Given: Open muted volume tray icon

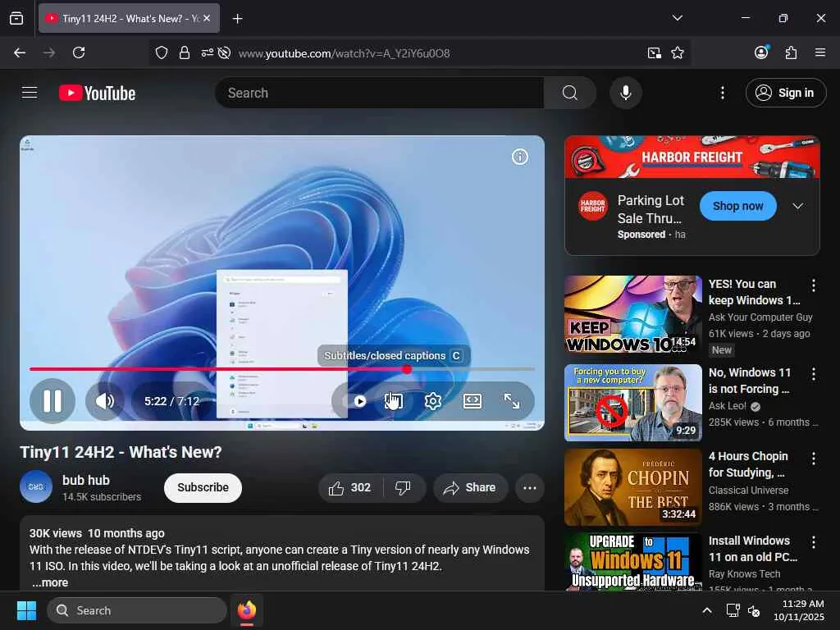Looking at the screenshot, I should coord(755,610).
